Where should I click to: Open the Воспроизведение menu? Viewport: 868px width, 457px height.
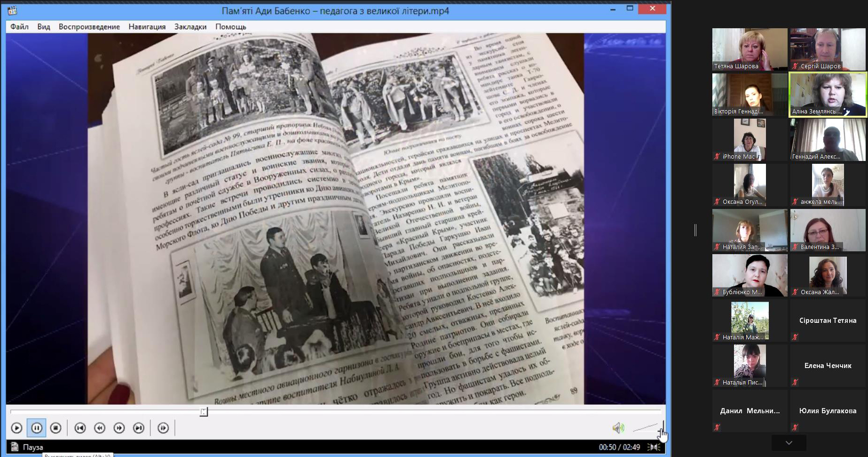89,27
